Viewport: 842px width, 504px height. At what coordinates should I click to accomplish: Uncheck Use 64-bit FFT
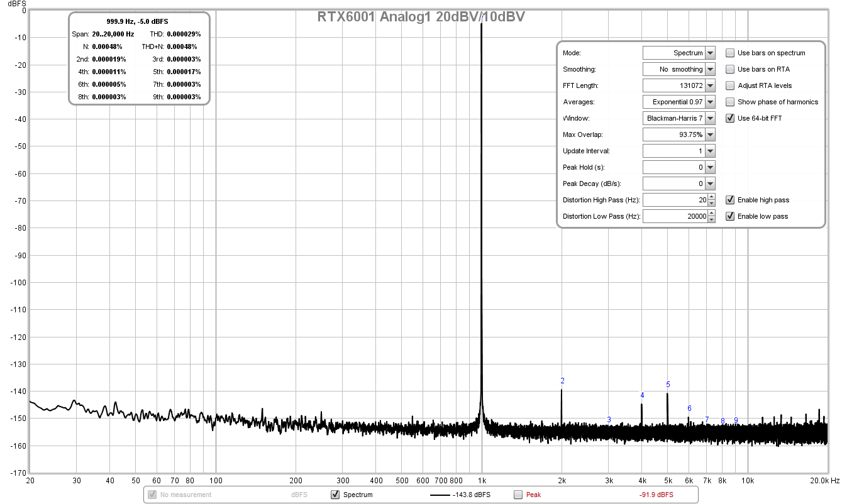point(730,118)
